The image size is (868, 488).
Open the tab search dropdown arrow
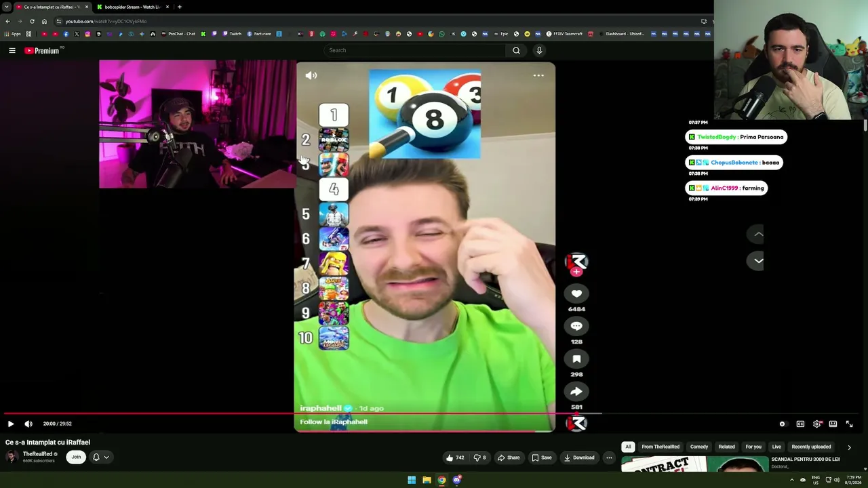point(6,7)
